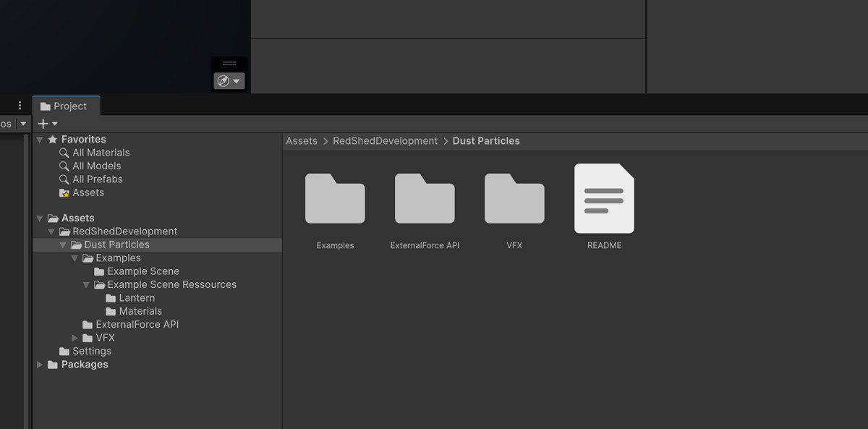This screenshot has width=868, height=429.
Task: Collapse the Favorites section
Action: (x=39, y=139)
